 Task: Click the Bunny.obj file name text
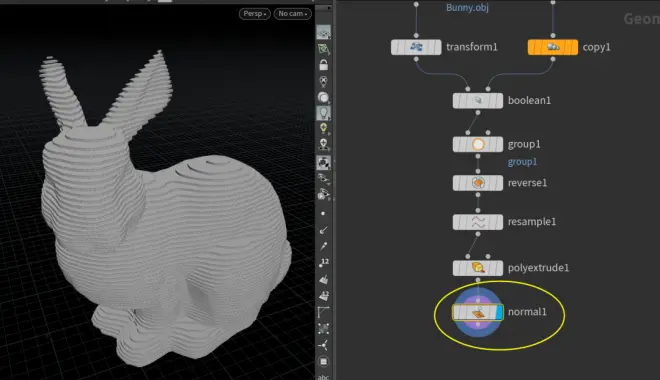(x=467, y=8)
